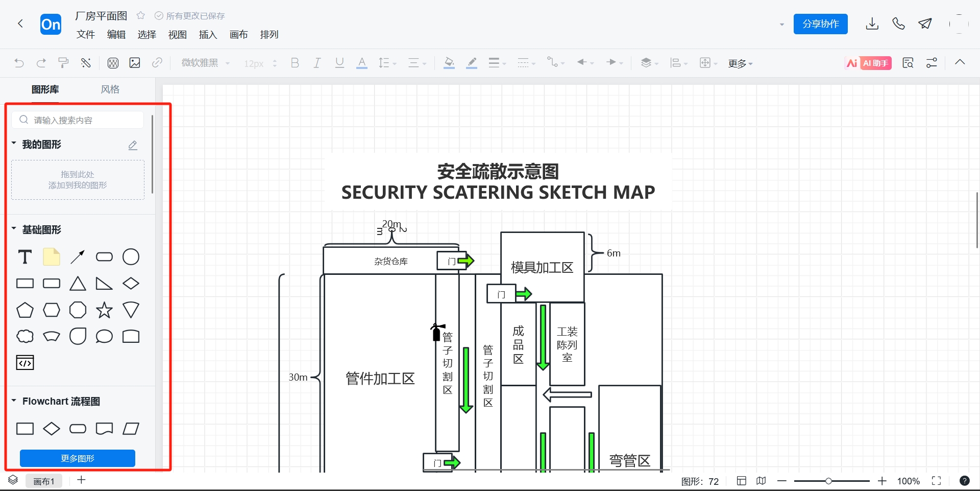This screenshot has width=980, height=491.
Task: Star the 厂房平面图 document as favorite
Action: 141,16
